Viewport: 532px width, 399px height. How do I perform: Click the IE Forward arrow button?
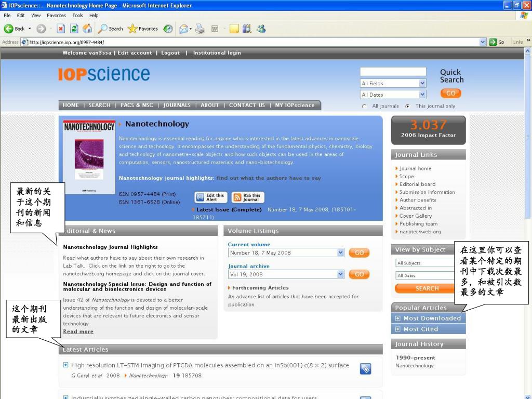click(41, 29)
